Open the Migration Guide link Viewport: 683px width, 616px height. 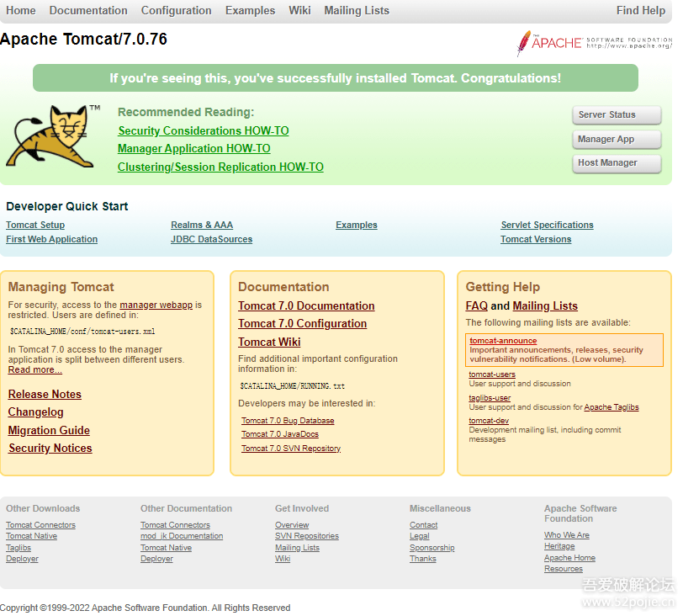pos(49,430)
